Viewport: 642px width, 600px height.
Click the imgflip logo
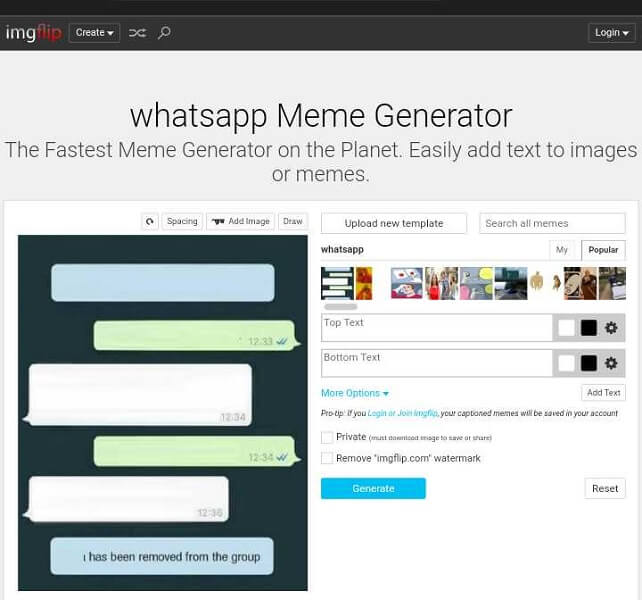coord(34,33)
